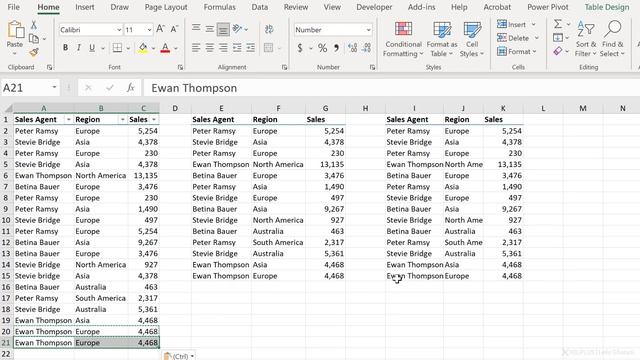Open the File tab
Image resolution: width=640 pixels, height=360 pixels.
(x=13, y=7)
